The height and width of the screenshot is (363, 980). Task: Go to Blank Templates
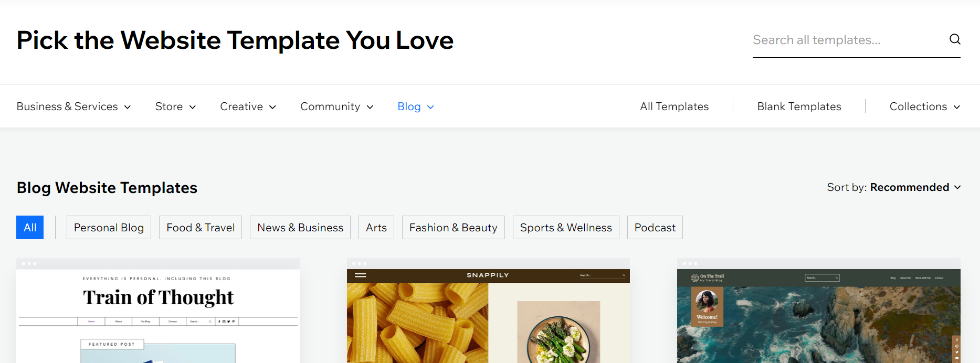[x=799, y=106]
